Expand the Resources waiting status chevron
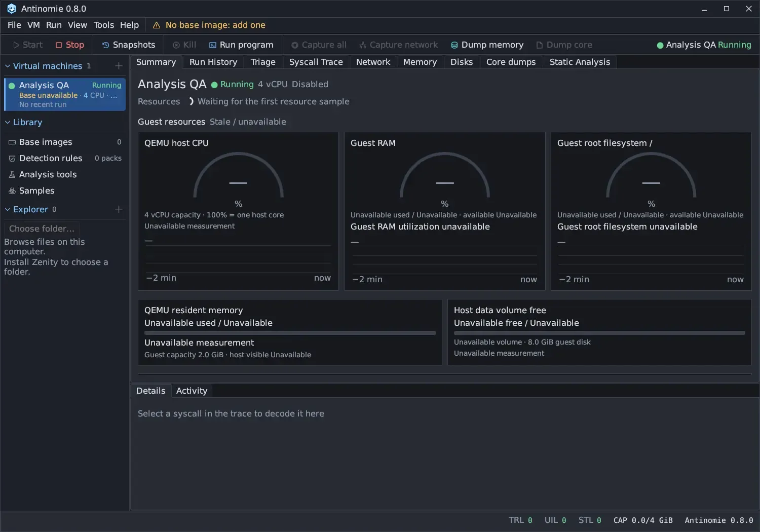The height and width of the screenshot is (532, 760). pyautogui.click(x=191, y=101)
